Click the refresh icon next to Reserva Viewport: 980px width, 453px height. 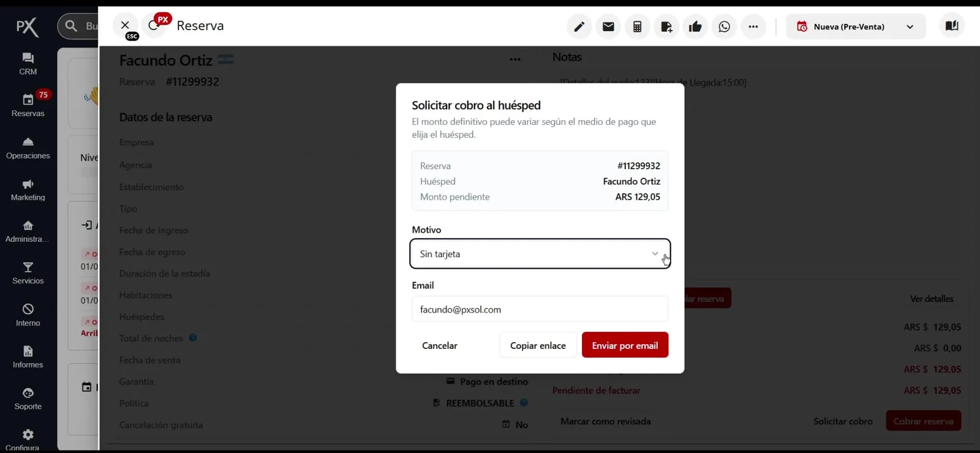(154, 26)
